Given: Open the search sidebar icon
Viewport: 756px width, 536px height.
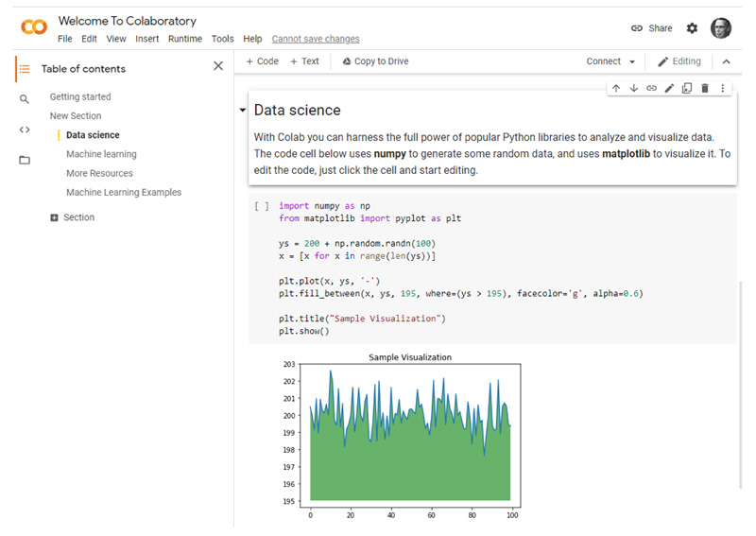Looking at the screenshot, I should click(25, 99).
